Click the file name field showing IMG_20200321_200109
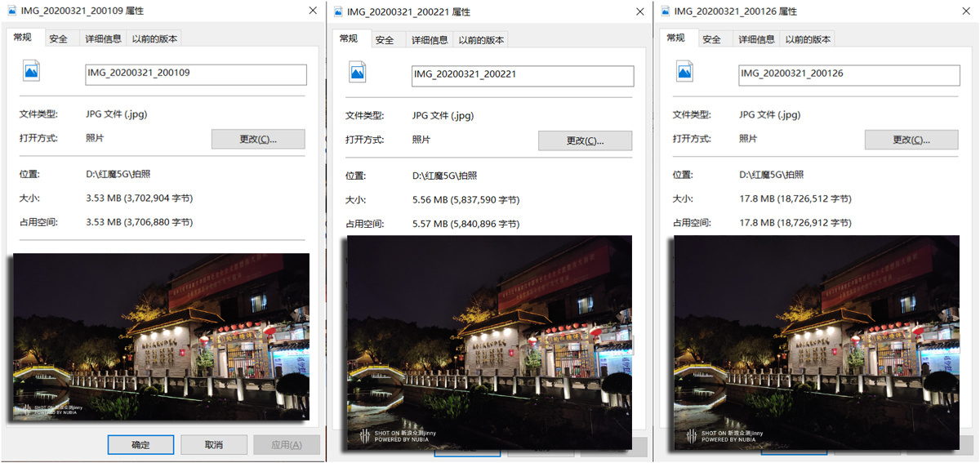Screen dimensions: 980x463 coord(196,74)
